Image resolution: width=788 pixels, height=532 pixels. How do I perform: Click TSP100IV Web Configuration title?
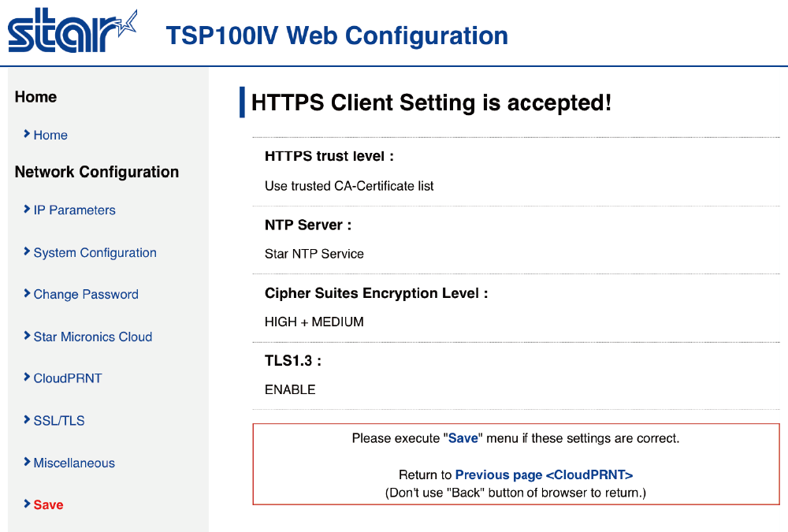[x=336, y=35]
